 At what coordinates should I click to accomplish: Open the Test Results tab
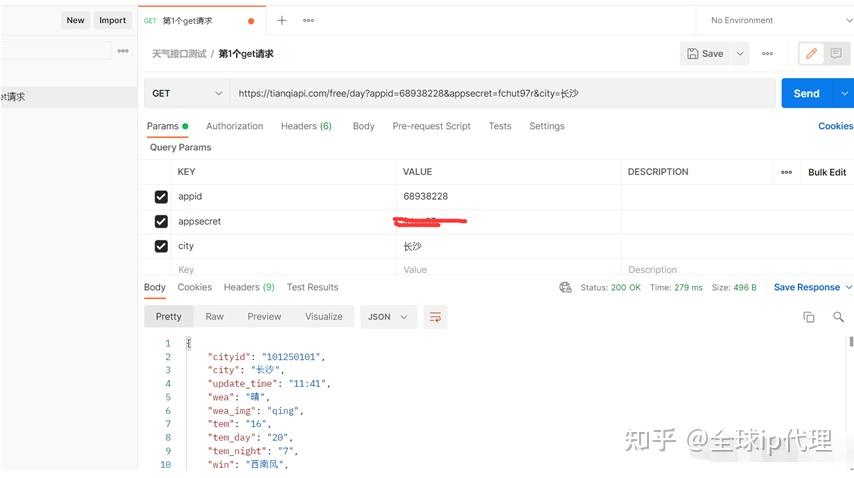pos(312,287)
